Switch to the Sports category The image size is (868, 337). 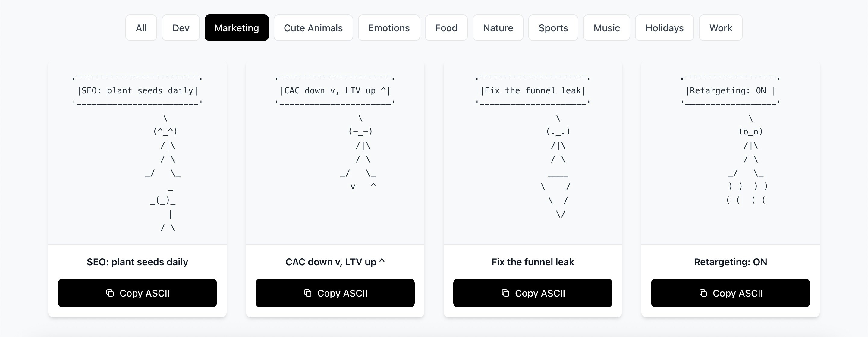click(553, 28)
